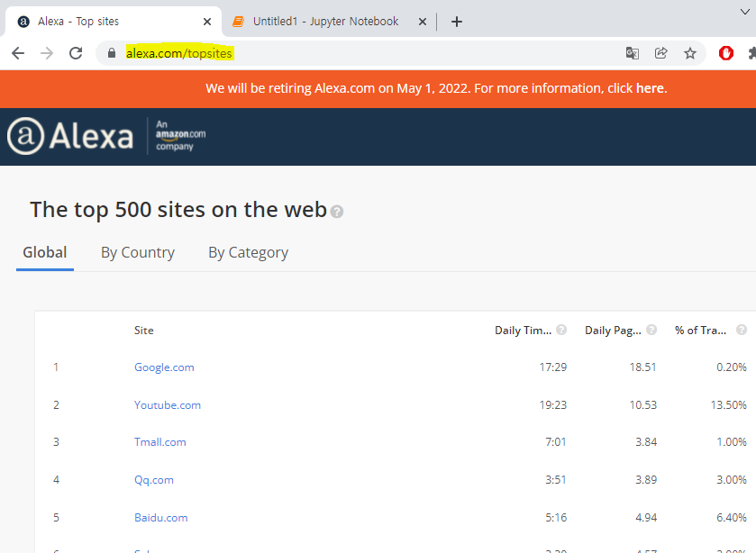Image resolution: width=756 pixels, height=553 pixels.
Task: Open the extensions puzzle icon
Action: pos(751,53)
